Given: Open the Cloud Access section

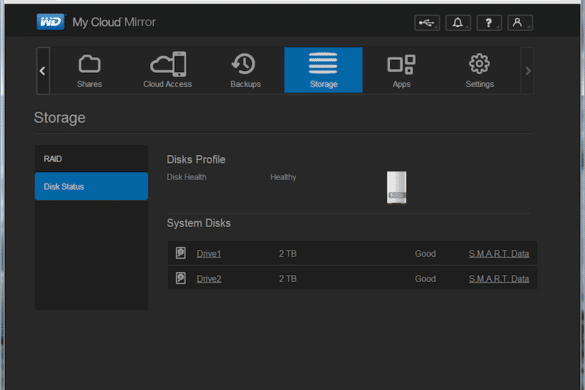Looking at the screenshot, I should tap(168, 71).
